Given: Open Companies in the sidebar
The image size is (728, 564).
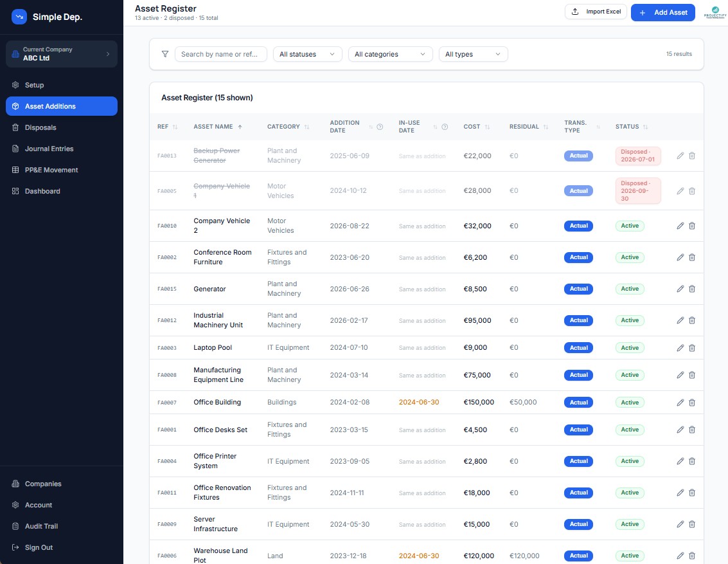Looking at the screenshot, I should pyautogui.click(x=61, y=484).
